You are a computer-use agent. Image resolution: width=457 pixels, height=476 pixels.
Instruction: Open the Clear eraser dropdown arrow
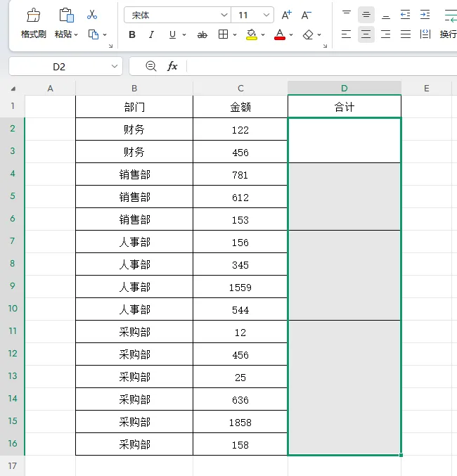coord(319,35)
